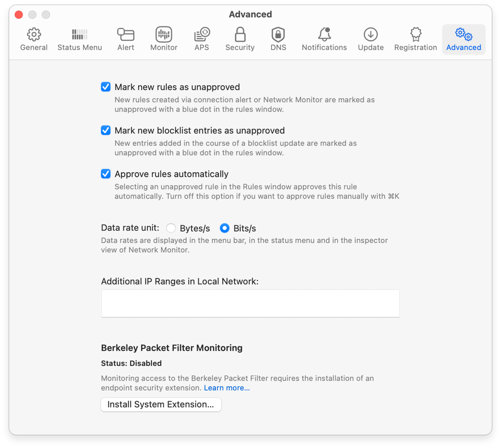Switch to the Alert preferences icon
Viewport: 501px width, 448px height.
(126, 34)
